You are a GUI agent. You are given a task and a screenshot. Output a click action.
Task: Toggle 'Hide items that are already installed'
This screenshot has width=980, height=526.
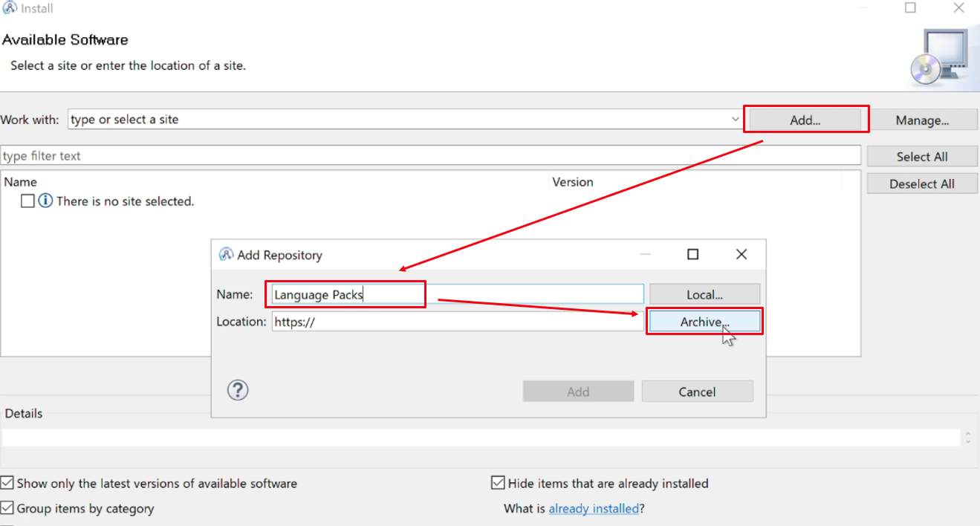click(x=498, y=483)
